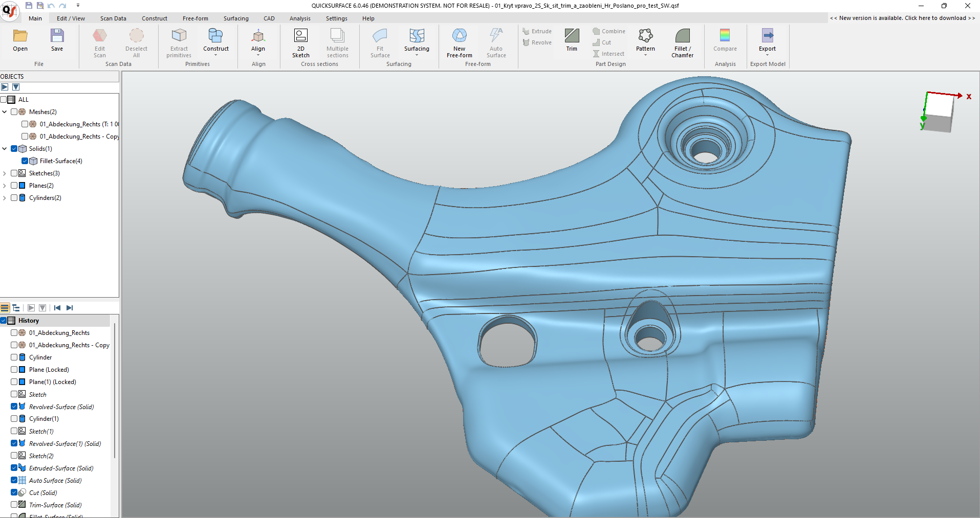Click the History header row
The image size is (980, 518).
click(55, 321)
